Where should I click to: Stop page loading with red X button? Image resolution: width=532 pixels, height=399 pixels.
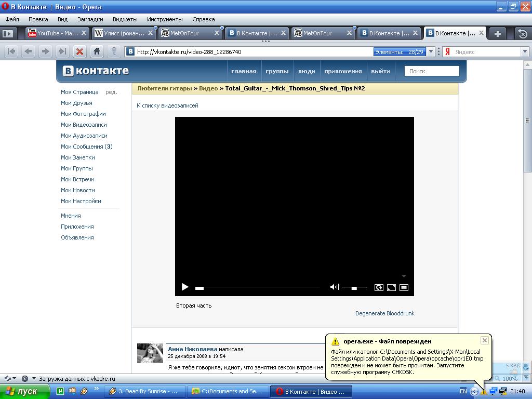(x=79, y=51)
